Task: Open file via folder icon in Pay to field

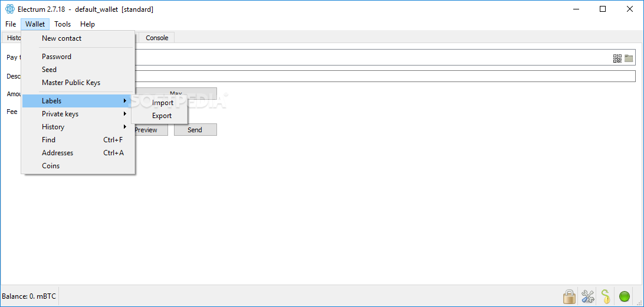Action: point(629,58)
